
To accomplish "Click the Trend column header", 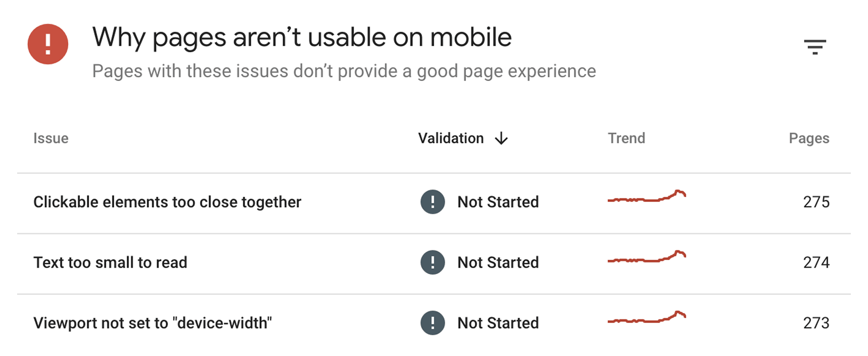I will (626, 138).
